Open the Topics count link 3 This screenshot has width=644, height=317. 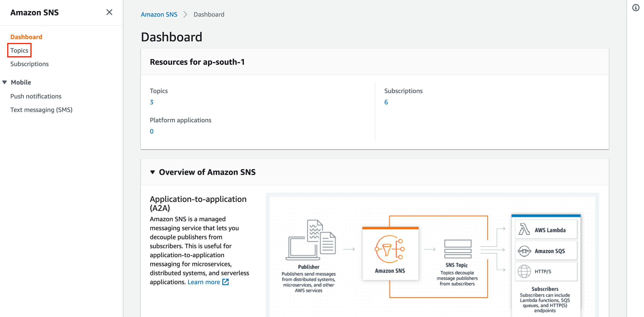(151, 102)
